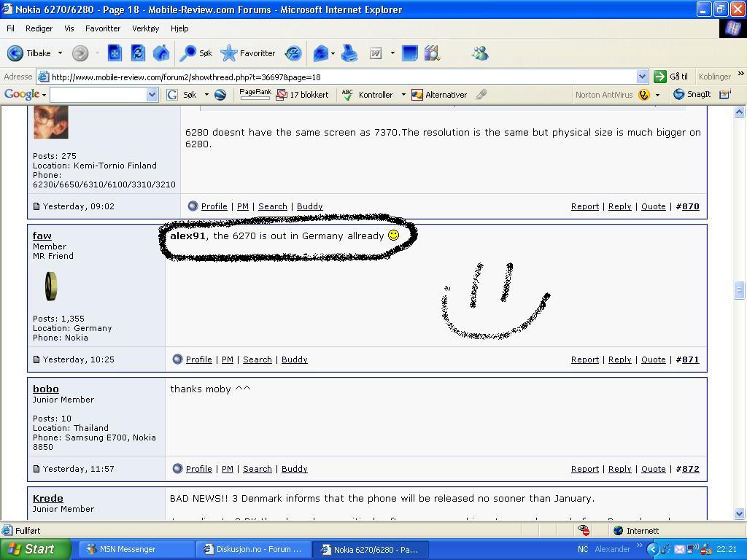Image resolution: width=747 pixels, height=560 pixels.
Task: Click Search link in faw's post footer
Action: (x=258, y=359)
